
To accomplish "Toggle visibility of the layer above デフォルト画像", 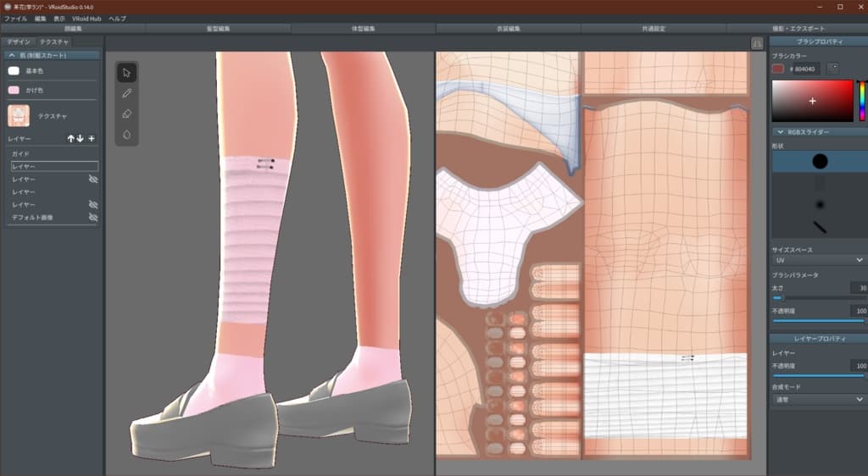I will click(x=93, y=205).
